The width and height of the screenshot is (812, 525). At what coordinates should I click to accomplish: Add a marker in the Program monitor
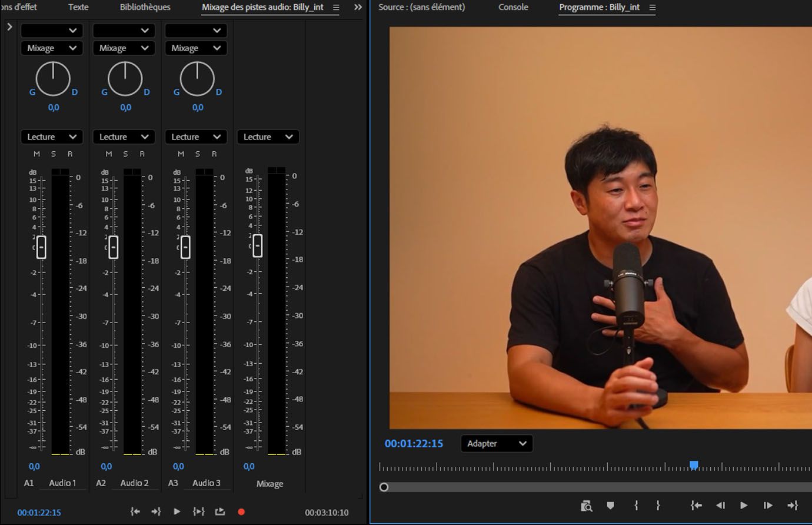coord(610,505)
